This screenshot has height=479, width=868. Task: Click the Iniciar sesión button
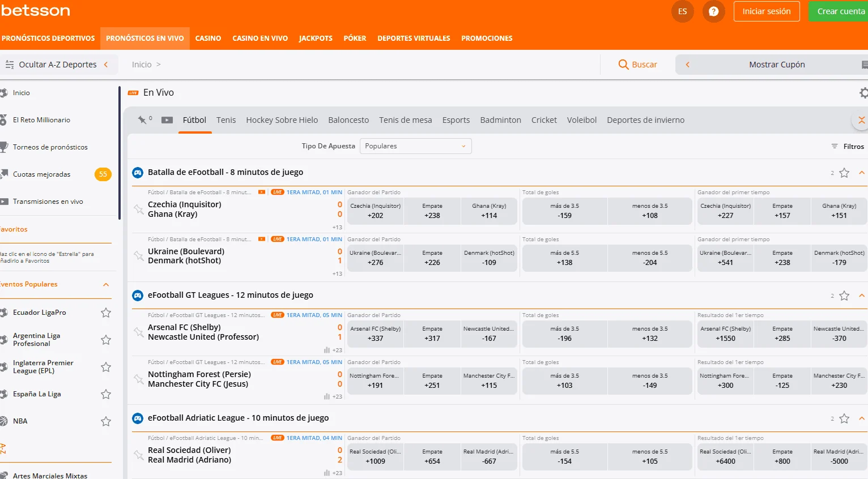[767, 11]
